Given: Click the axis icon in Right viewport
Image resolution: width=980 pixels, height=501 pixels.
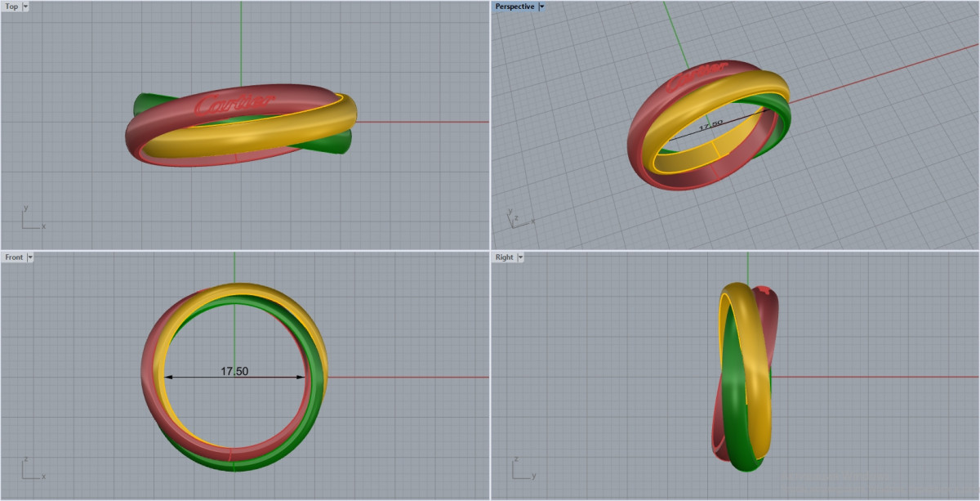Looking at the screenshot, I should click(523, 469).
